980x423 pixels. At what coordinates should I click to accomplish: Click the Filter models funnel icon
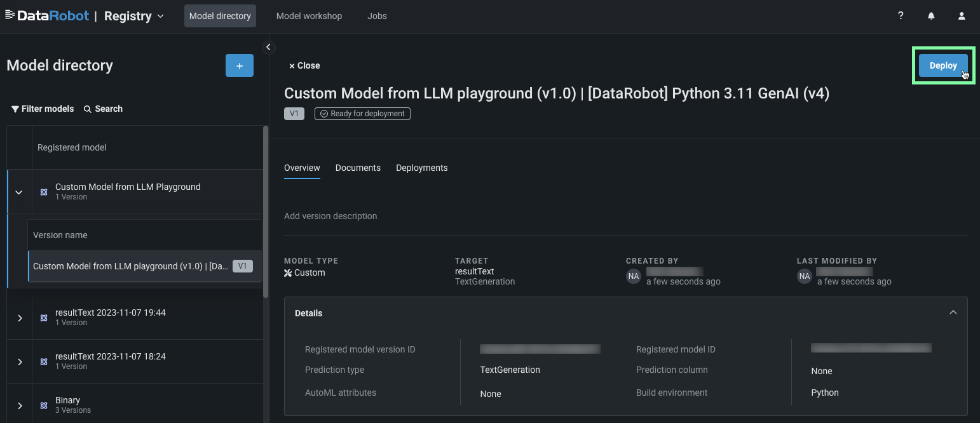coord(15,109)
